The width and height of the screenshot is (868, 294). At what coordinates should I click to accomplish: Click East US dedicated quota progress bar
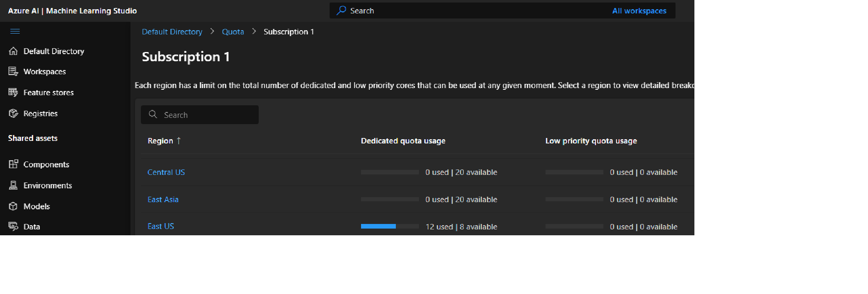(390, 226)
